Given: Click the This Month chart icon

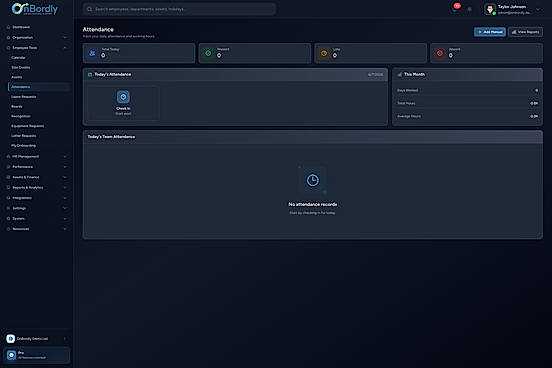Looking at the screenshot, I should 400,74.
